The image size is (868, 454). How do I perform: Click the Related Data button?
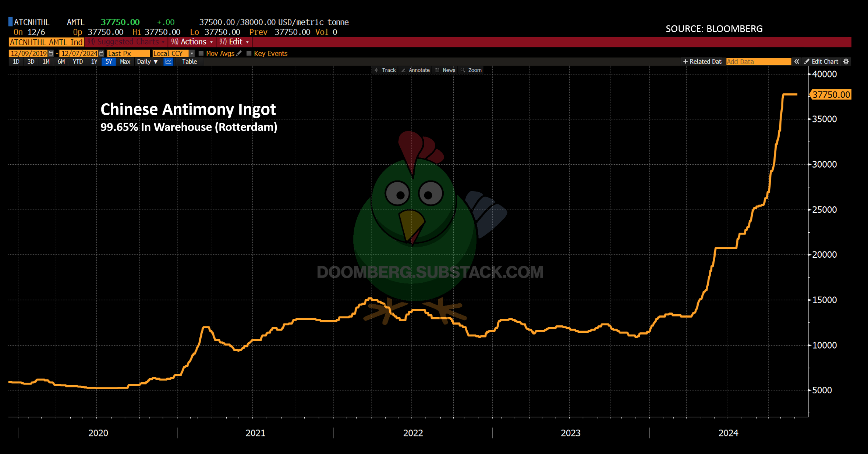pos(702,61)
